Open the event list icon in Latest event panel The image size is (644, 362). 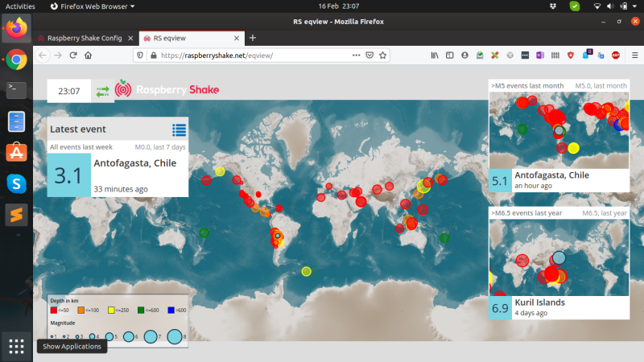pyautogui.click(x=179, y=130)
